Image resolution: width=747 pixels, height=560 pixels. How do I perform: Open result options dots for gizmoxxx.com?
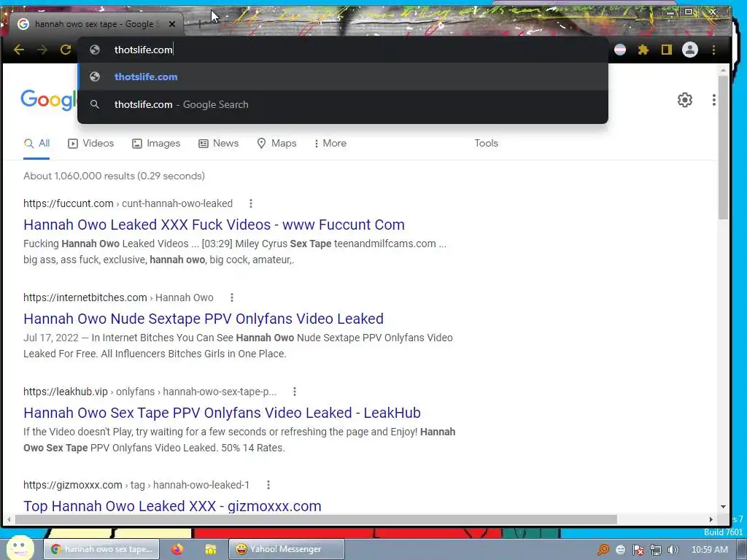[x=268, y=485]
